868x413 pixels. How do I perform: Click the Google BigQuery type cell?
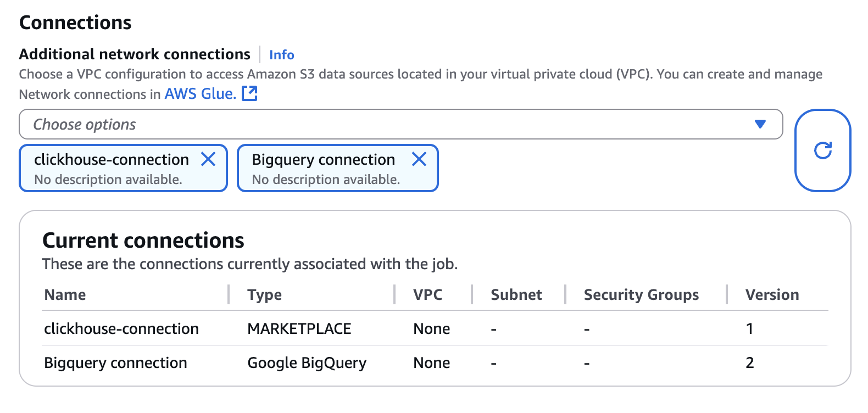[307, 363]
